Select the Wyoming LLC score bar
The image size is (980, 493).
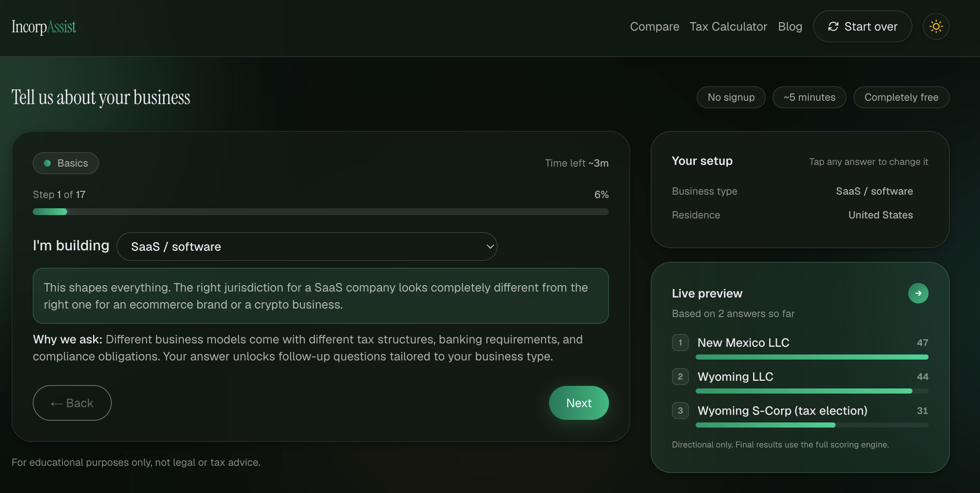(812, 391)
